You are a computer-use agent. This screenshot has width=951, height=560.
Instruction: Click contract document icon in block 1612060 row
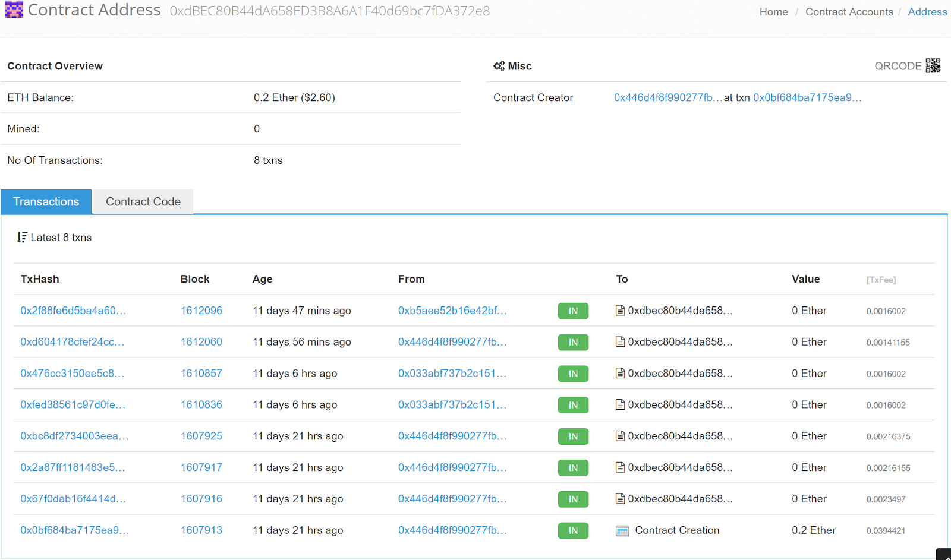click(x=620, y=342)
